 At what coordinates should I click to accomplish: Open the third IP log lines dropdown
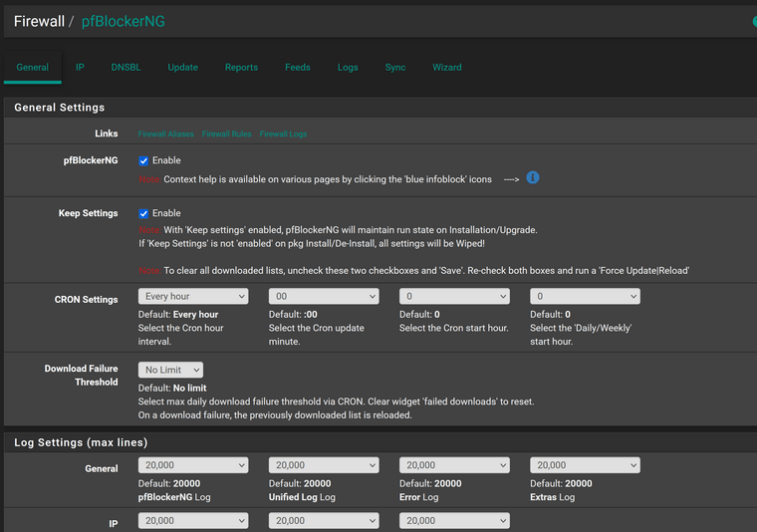[454, 520]
